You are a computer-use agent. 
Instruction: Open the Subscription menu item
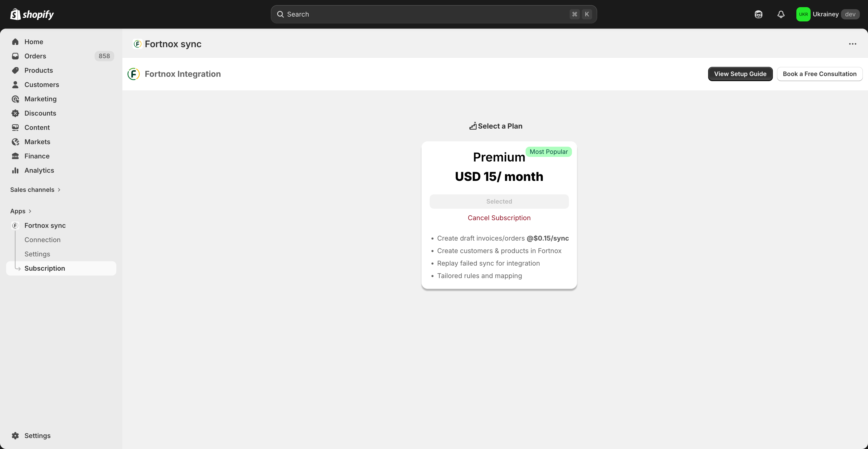click(44, 268)
